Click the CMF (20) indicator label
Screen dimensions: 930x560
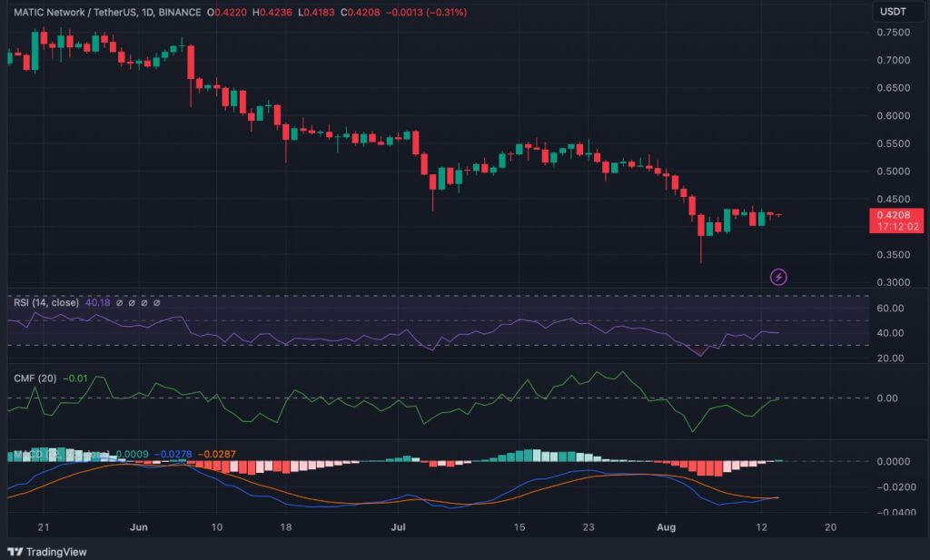[x=35, y=378]
